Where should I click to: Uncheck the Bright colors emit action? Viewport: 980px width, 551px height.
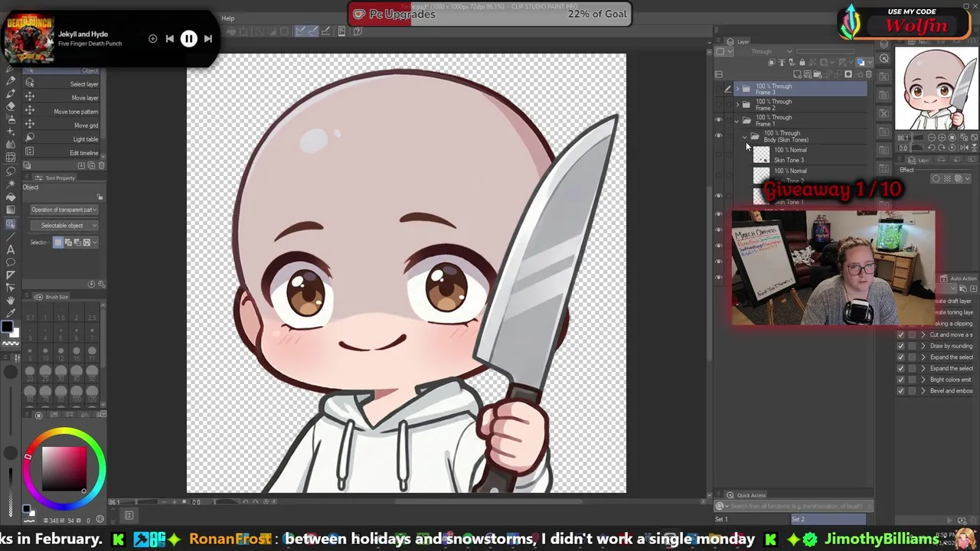click(900, 380)
